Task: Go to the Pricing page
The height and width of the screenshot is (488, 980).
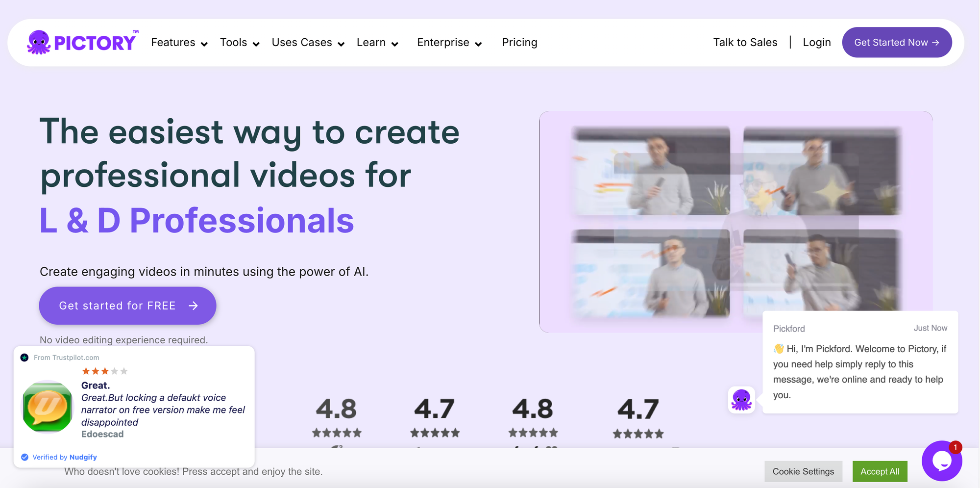Action: (519, 43)
